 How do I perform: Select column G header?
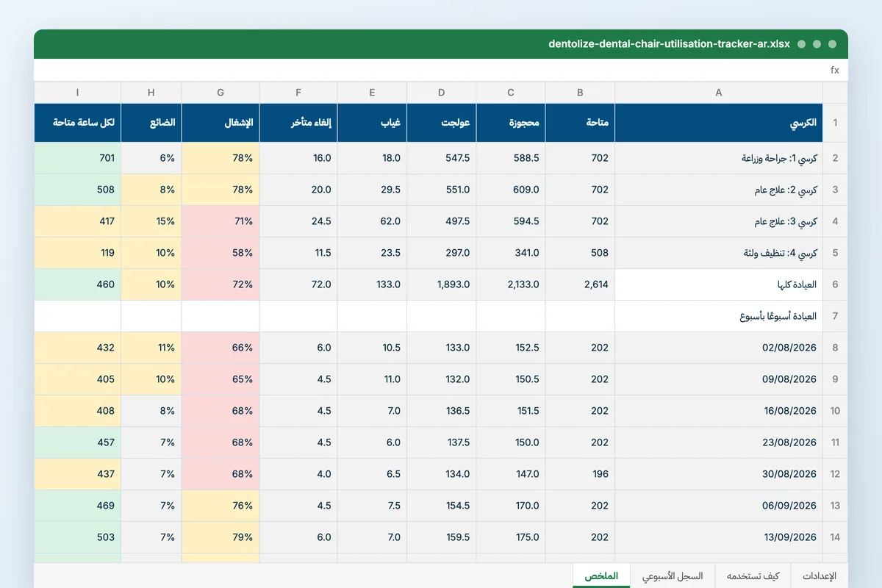pyautogui.click(x=220, y=93)
